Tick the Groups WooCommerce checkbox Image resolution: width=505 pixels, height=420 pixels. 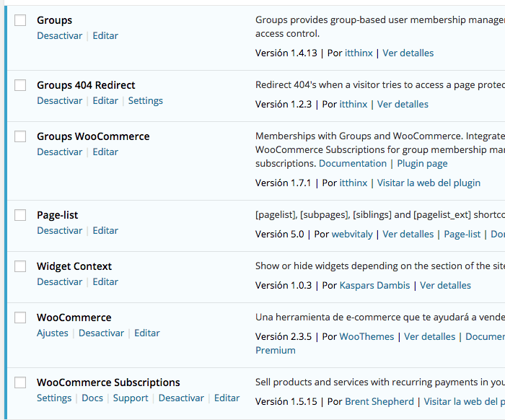(20, 136)
